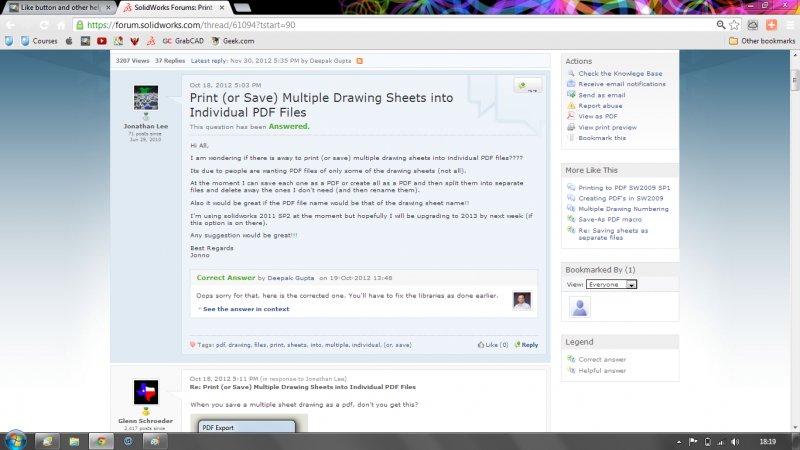
Task: Open the View Everyone dropdown
Action: click(611, 284)
